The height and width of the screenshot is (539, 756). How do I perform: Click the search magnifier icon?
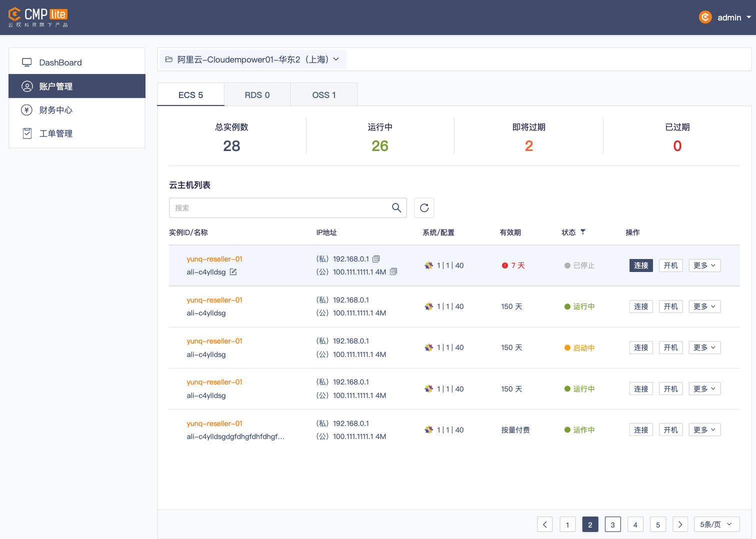396,208
